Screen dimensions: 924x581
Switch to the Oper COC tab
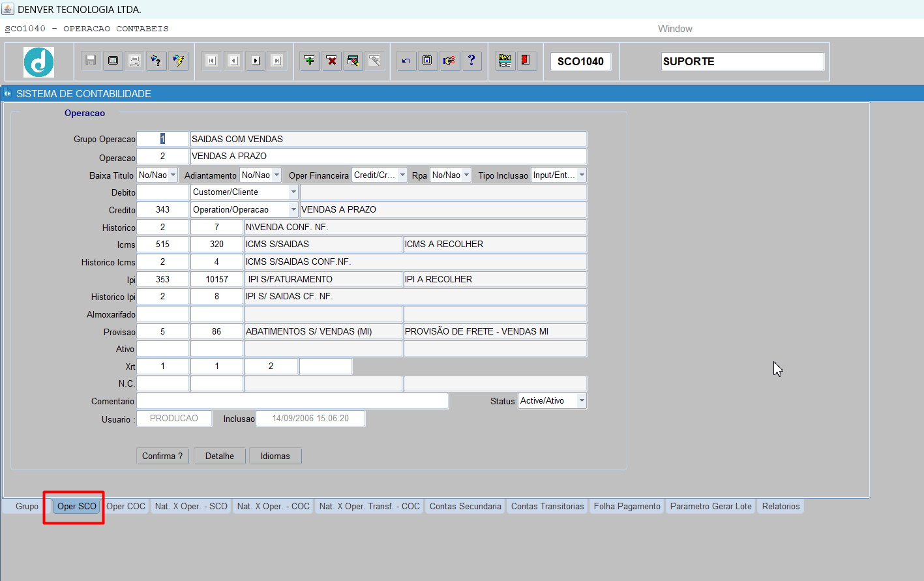point(126,506)
